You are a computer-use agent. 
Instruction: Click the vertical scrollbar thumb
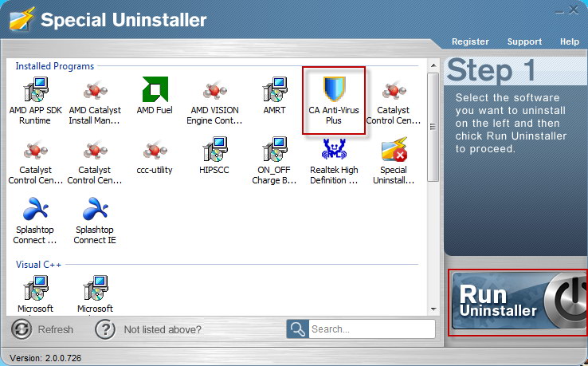(433, 127)
